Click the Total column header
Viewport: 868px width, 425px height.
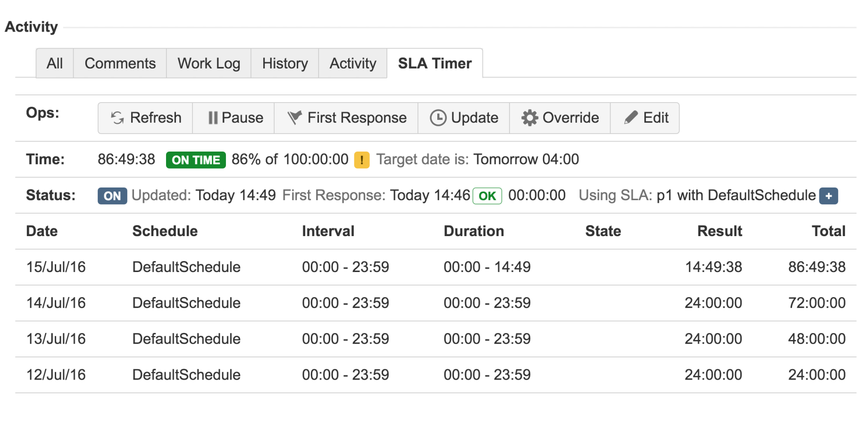click(x=828, y=231)
